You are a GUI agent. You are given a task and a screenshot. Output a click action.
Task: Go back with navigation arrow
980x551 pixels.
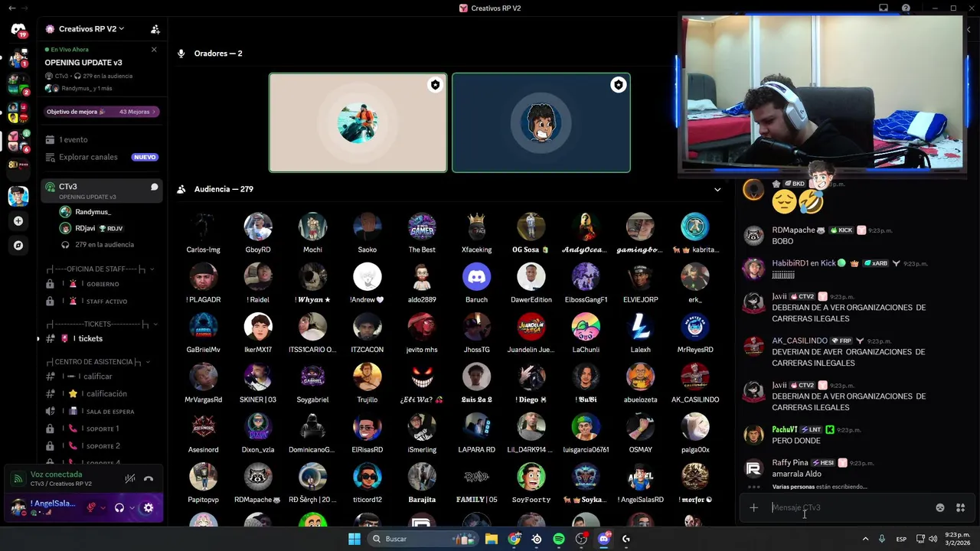coord(11,8)
